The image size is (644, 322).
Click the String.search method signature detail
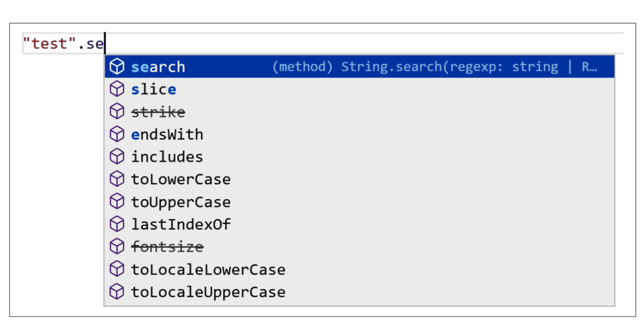pyautogui.click(x=435, y=67)
